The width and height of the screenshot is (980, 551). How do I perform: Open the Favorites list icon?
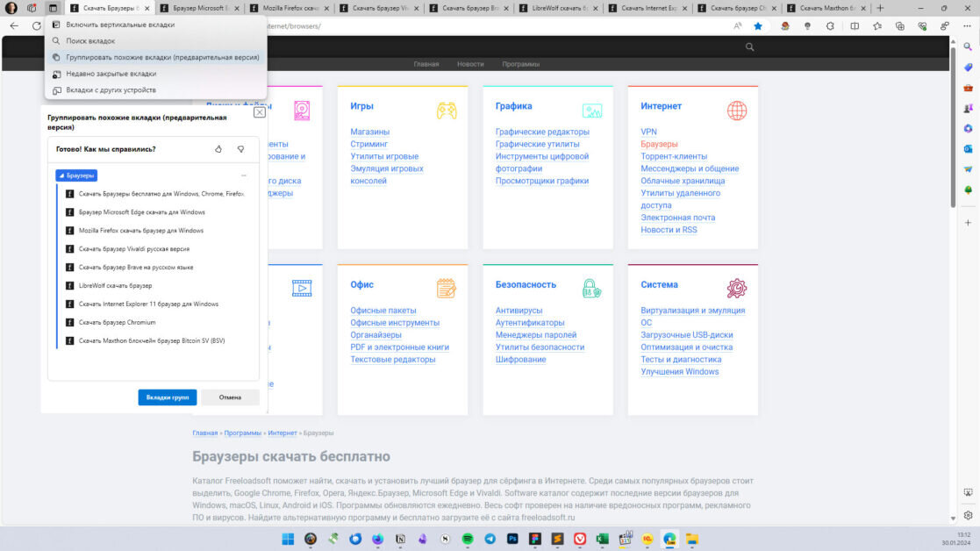click(x=877, y=26)
